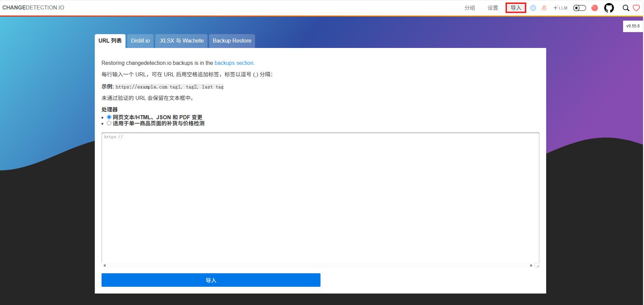Screen dimensions: 644x305
Task: Switch to the URL 列表 tab
Action: 110,41
